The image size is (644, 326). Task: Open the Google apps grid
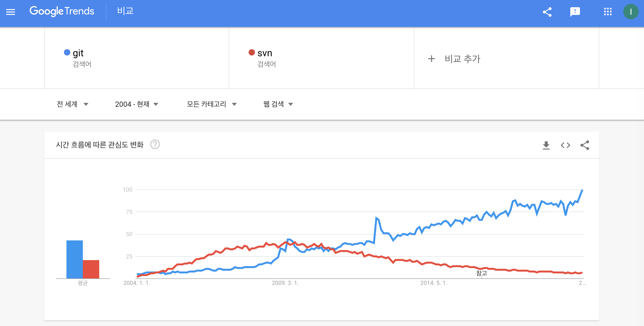click(x=607, y=12)
